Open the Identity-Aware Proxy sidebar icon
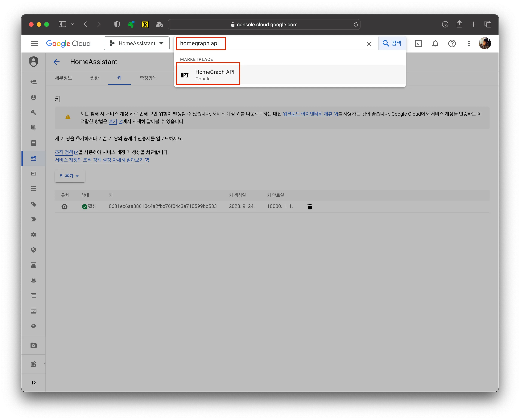This screenshot has width=520, height=420. coord(33,265)
